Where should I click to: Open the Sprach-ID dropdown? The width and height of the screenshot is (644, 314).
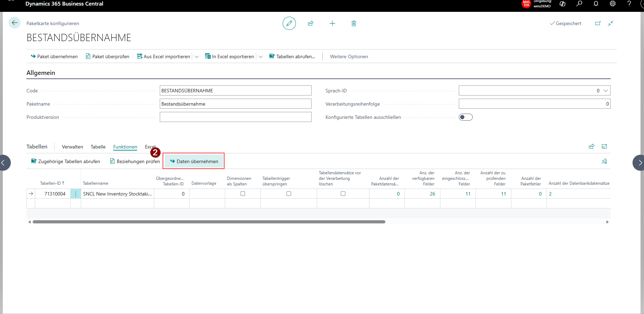[606, 91]
